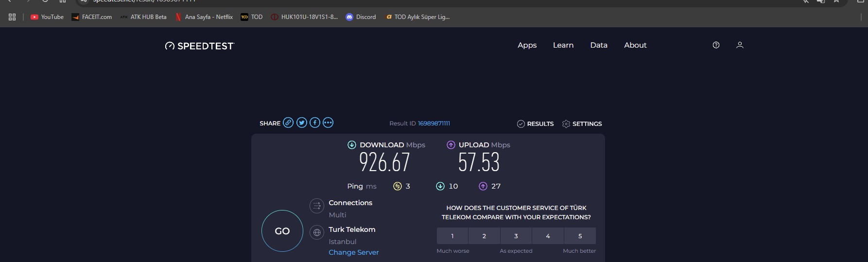Rate customer service 5

coord(580,236)
